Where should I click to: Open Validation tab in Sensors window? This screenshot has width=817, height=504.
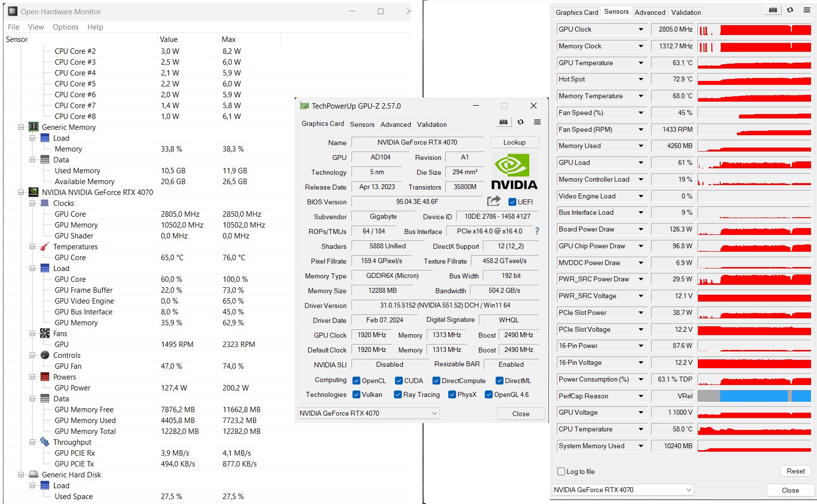686,12
